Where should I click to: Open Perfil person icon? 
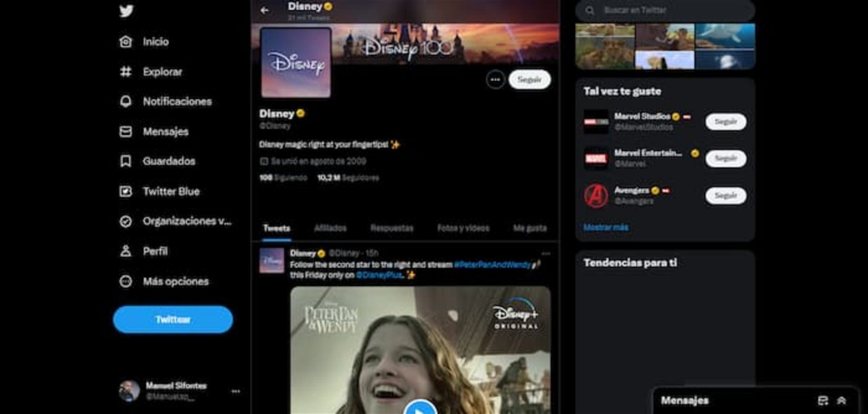click(125, 251)
